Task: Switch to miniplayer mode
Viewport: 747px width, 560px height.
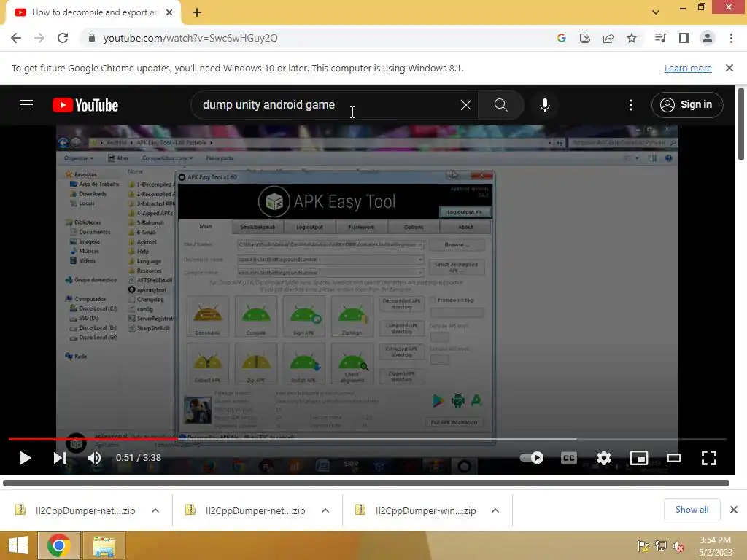Action: coord(639,458)
